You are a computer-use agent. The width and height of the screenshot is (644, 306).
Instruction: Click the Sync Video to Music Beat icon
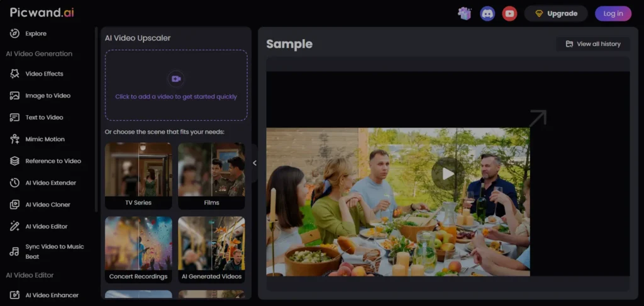(15, 251)
